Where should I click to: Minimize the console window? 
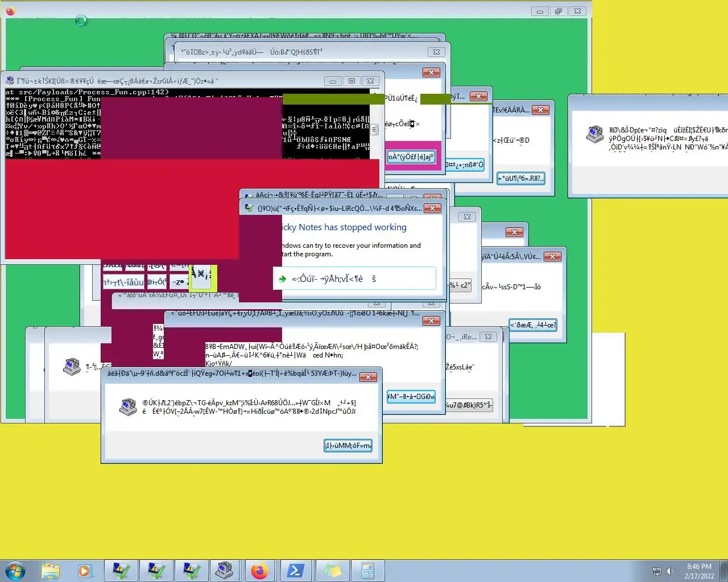click(333, 81)
